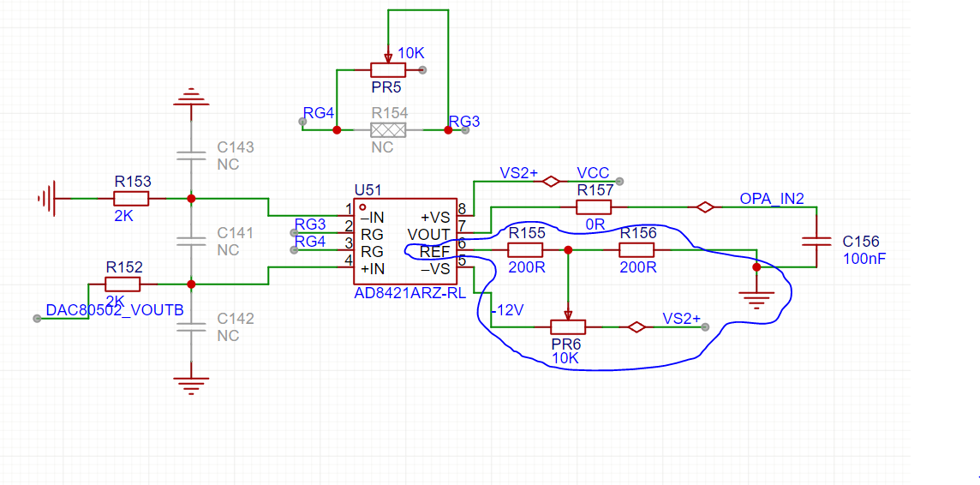This screenshot has height=485, width=980.
Task: Select the R154 not-connected resistor symbol
Action: (388, 130)
